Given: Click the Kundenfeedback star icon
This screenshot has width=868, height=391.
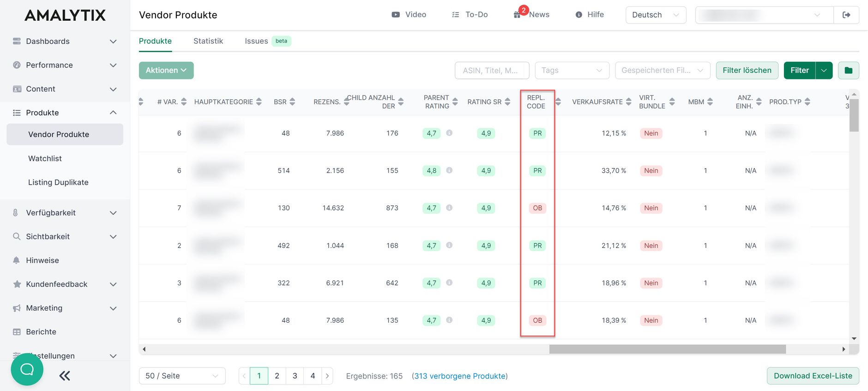Looking at the screenshot, I should click(x=17, y=284).
